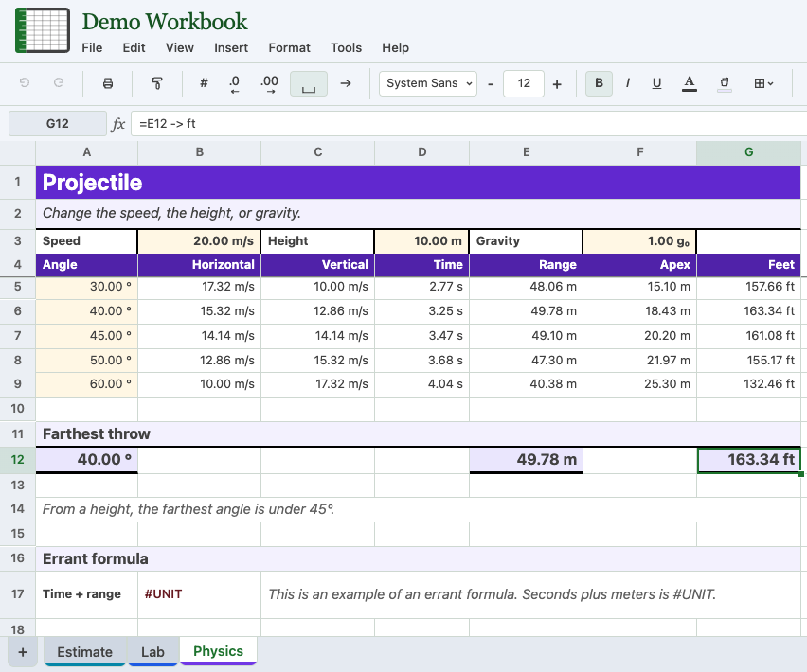Click the undo icon
Viewport: 807px width, 672px height.
[x=25, y=82]
